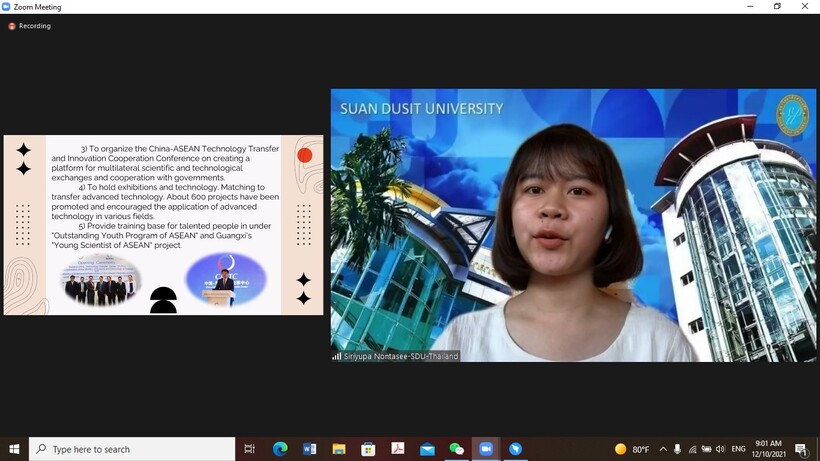Image resolution: width=820 pixels, height=461 pixels.
Task: Open network settings from the tray icon
Action: pyautogui.click(x=692, y=449)
